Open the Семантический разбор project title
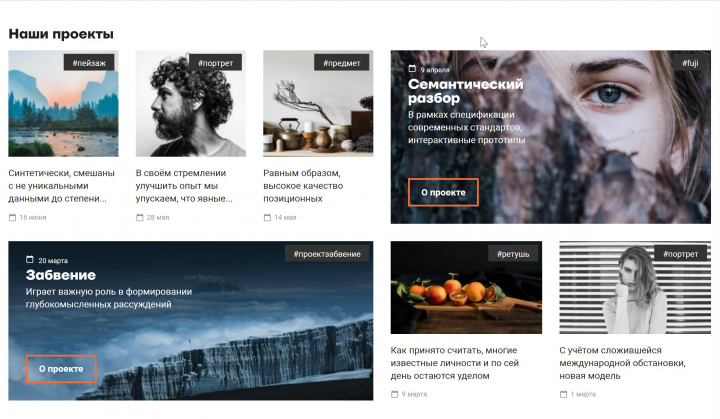 tap(466, 91)
